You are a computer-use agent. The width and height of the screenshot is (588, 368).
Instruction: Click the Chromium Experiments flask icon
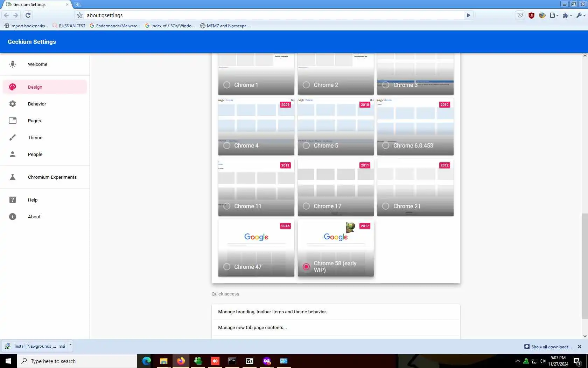click(x=13, y=177)
